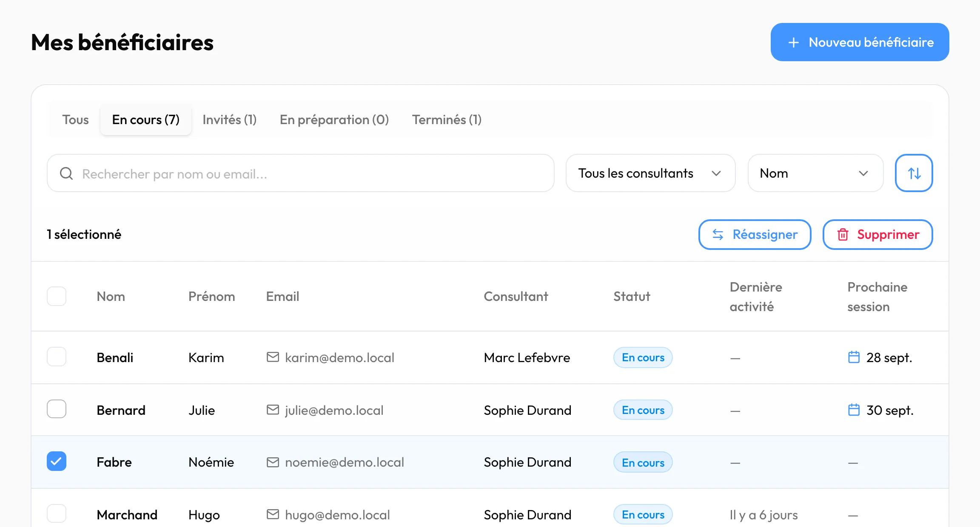980x527 pixels.
Task: Click the Prochaine session column header
Action: point(877,297)
